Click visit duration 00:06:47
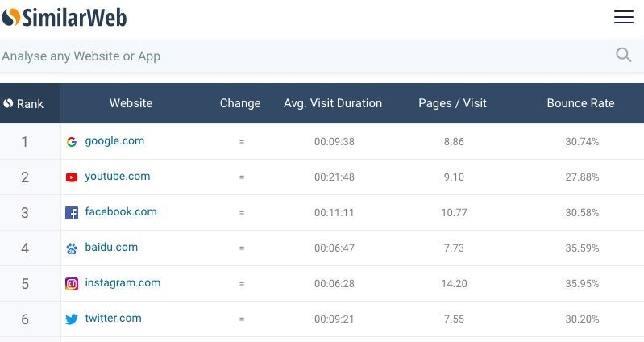This screenshot has height=342, width=644. pos(334,248)
